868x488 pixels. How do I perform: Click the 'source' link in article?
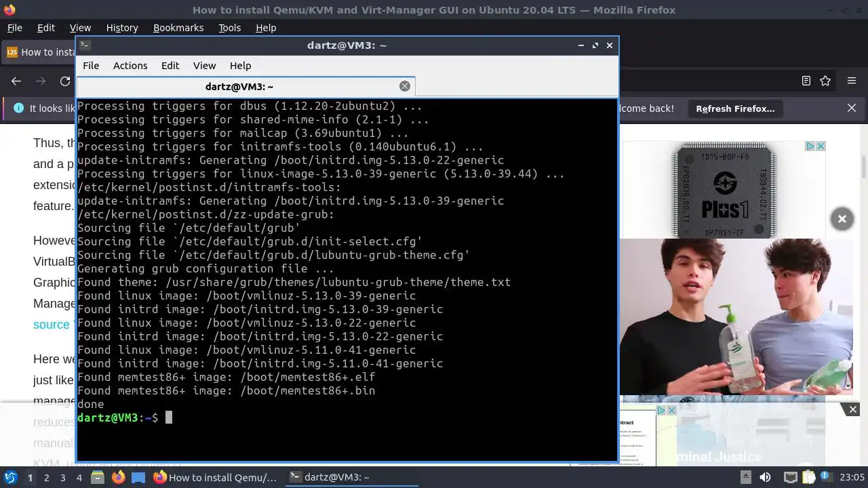click(52, 325)
